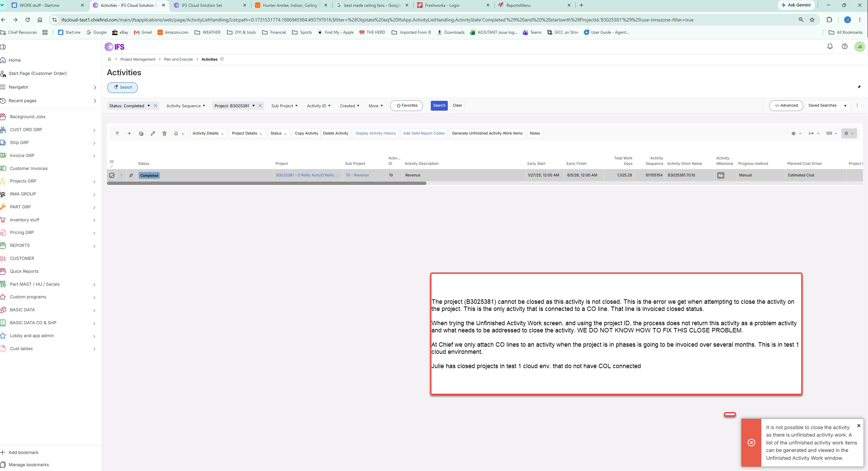Click the blue Search button
Image resolution: width=868 pixels, height=471 pixels.
tap(439, 106)
